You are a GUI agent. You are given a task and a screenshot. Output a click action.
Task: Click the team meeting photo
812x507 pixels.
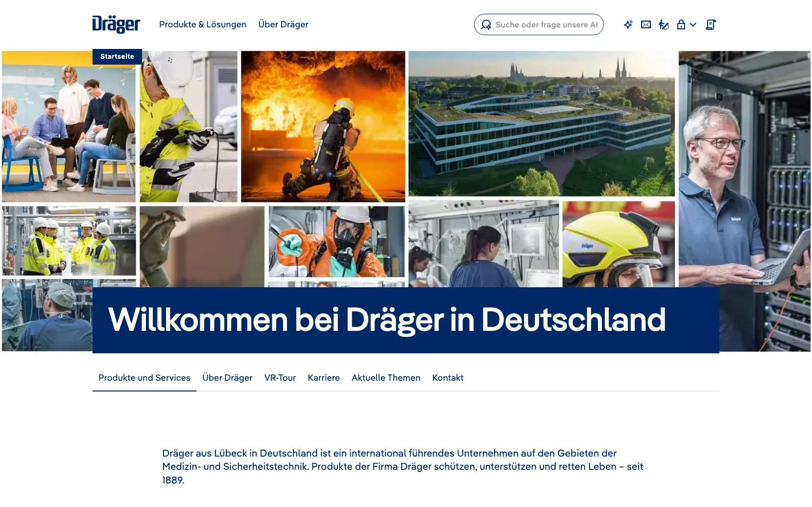click(x=69, y=126)
